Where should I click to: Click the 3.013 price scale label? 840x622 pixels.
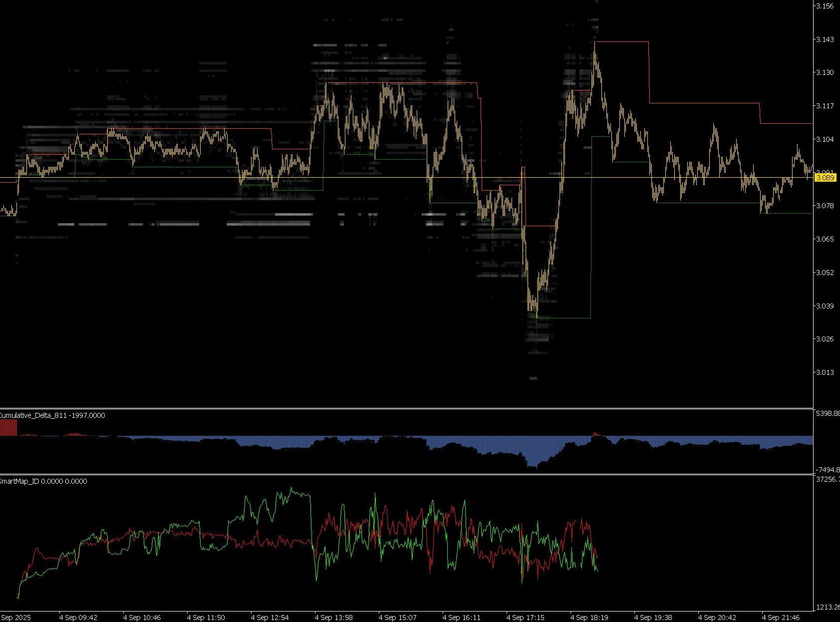coord(825,372)
